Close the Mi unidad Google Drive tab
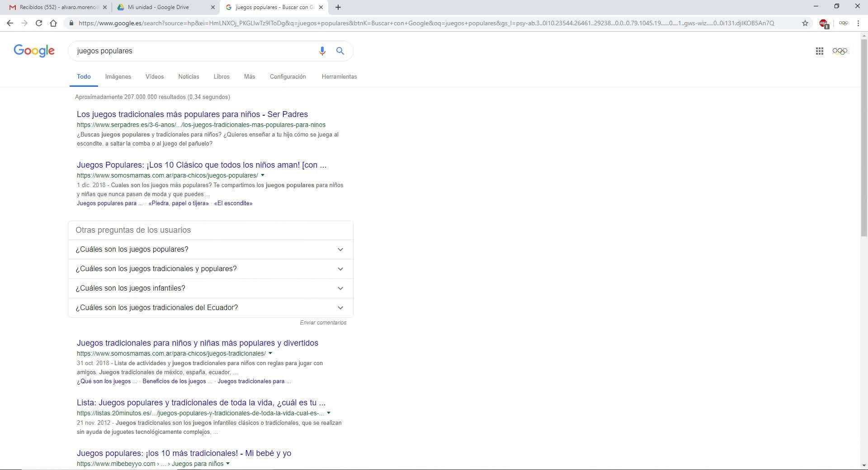Viewport: 868px width, 470px height. click(x=213, y=7)
